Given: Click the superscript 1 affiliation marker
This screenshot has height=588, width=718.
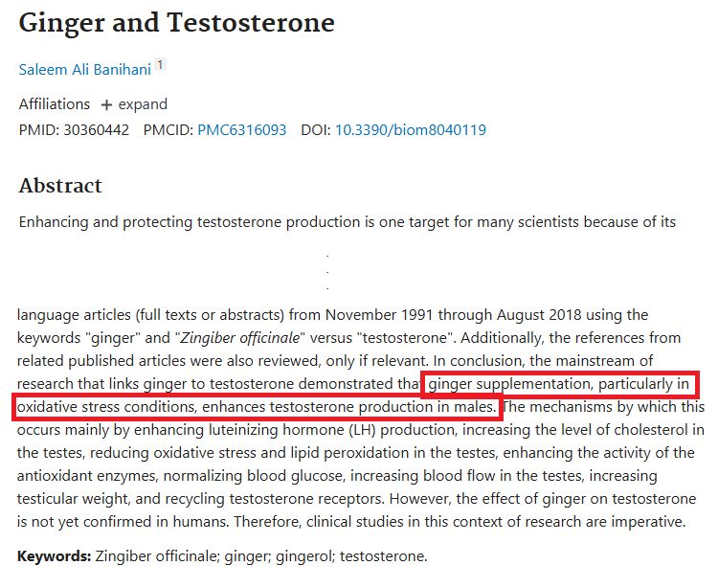Looking at the screenshot, I should 160,64.
